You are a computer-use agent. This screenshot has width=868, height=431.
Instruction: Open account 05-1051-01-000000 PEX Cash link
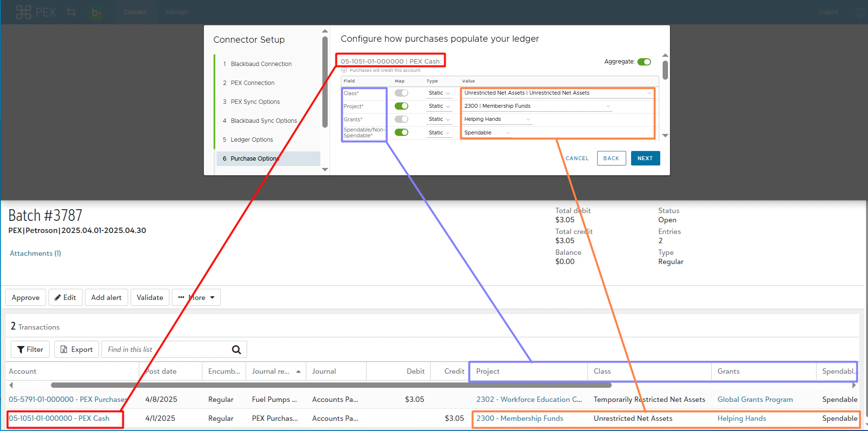tap(59, 418)
